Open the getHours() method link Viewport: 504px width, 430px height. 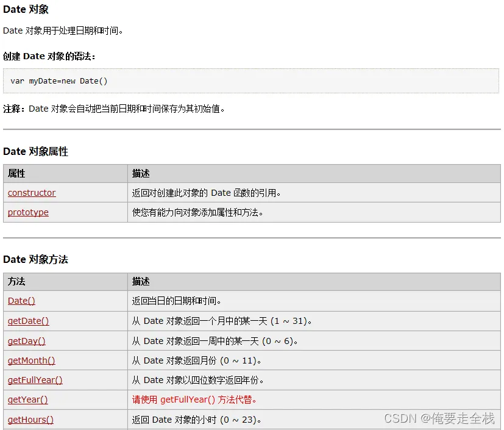pyautogui.click(x=30, y=420)
